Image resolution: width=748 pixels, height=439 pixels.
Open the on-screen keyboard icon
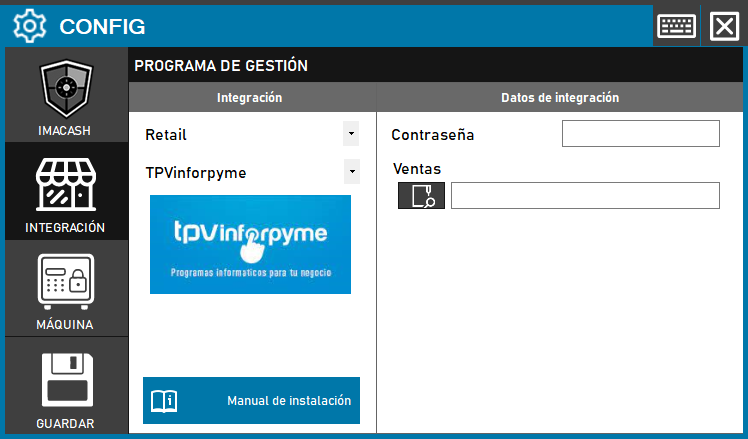tap(676, 25)
